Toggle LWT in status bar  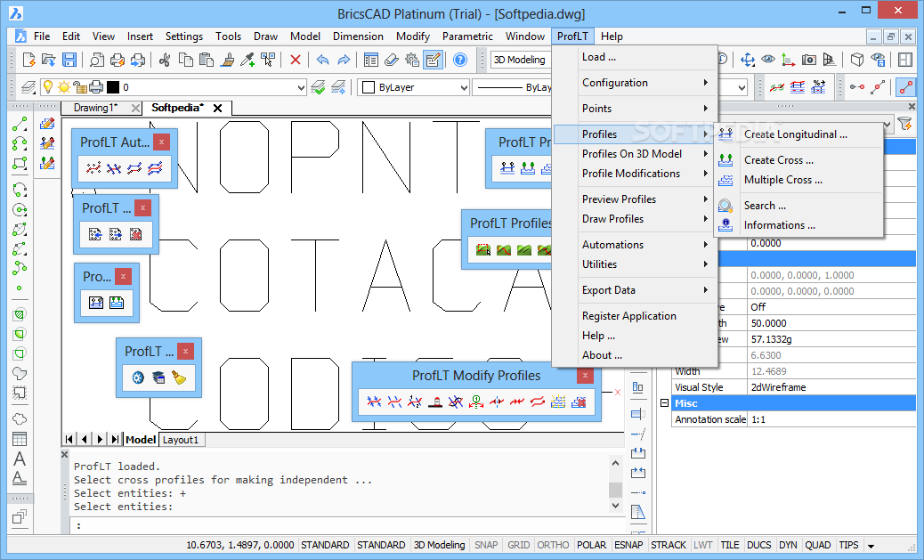(703, 545)
